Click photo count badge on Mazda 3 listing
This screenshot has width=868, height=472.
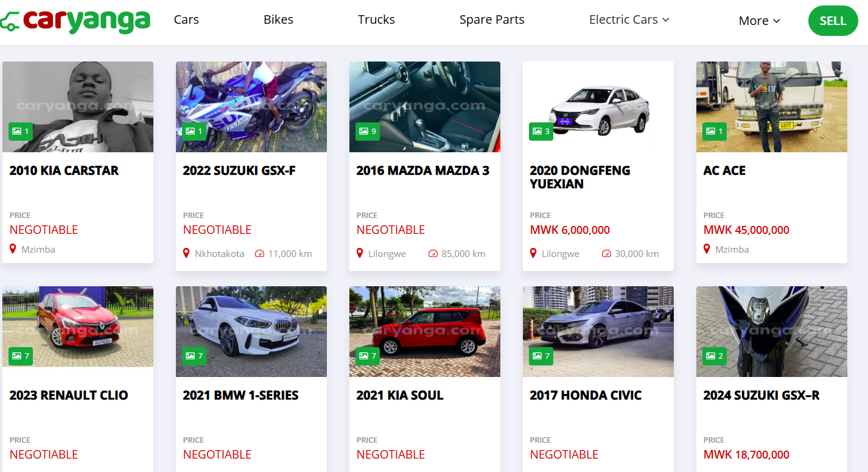368,131
